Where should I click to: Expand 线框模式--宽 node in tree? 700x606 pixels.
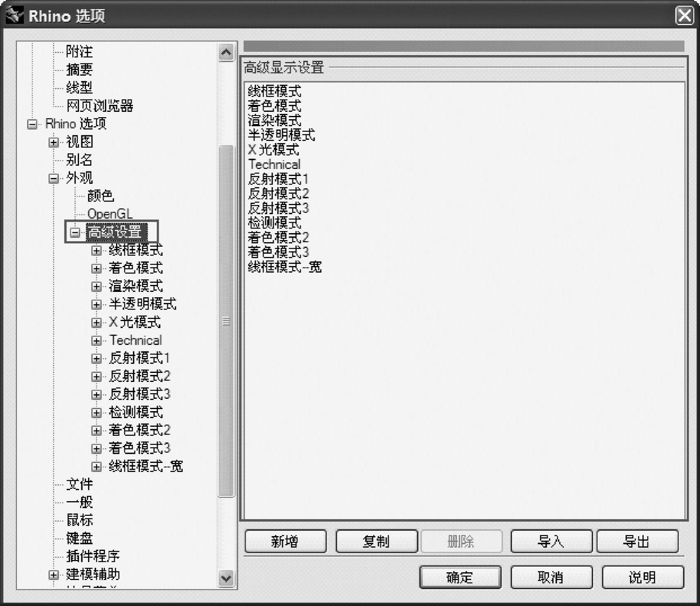coord(96,467)
